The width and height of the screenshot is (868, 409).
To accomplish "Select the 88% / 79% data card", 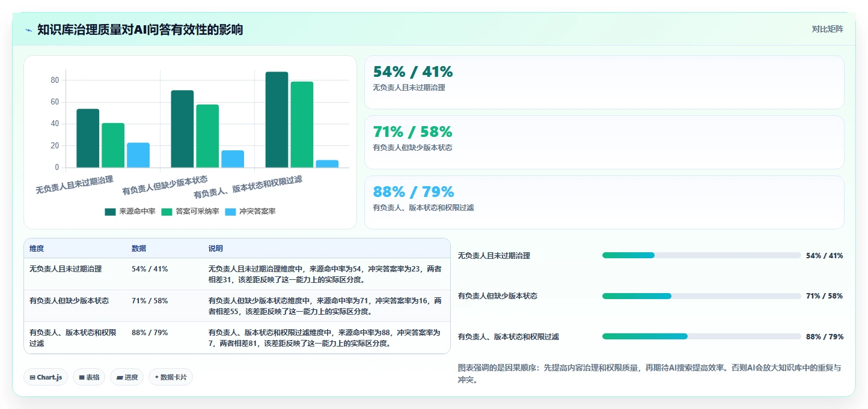I will tap(604, 202).
